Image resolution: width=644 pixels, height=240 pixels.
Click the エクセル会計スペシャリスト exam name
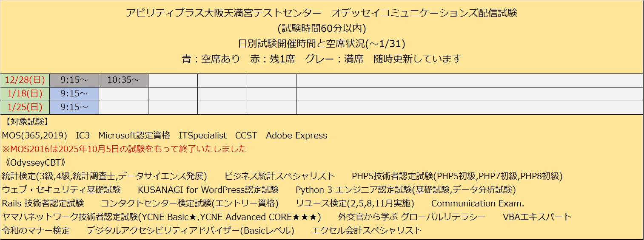tap(367, 231)
